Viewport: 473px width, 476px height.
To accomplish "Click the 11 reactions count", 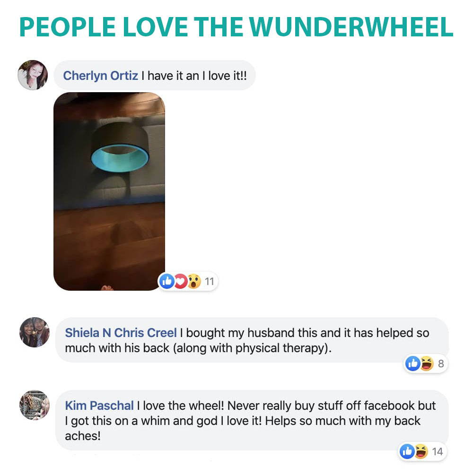I will tap(210, 281).
